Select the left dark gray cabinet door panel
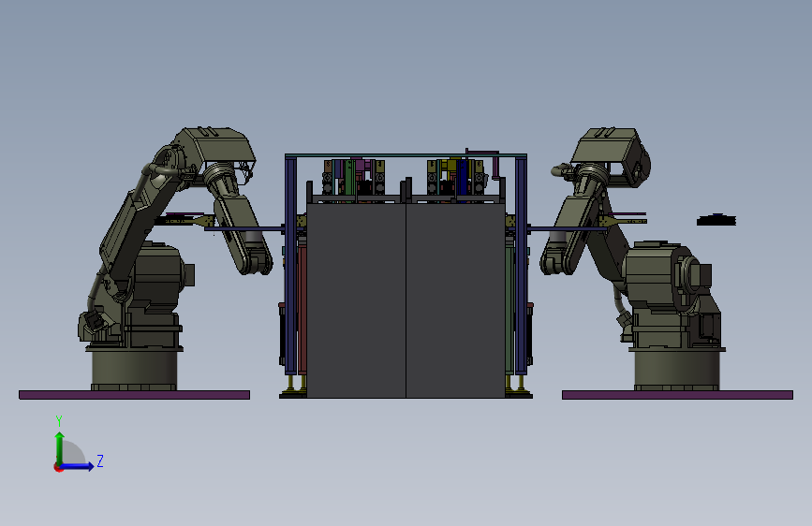Image resolution: width=812 pixels, height=526 pixels. 356,300
